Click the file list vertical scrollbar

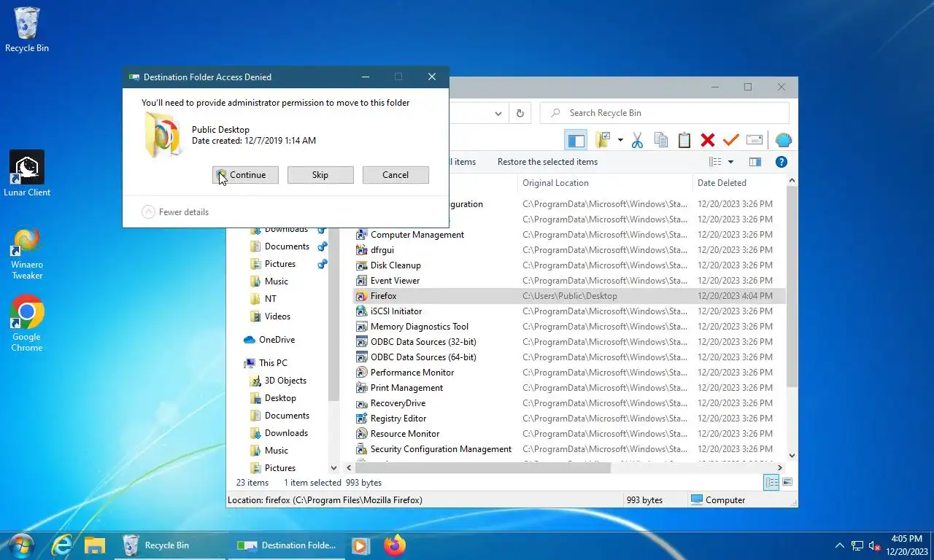coord(791,286)
